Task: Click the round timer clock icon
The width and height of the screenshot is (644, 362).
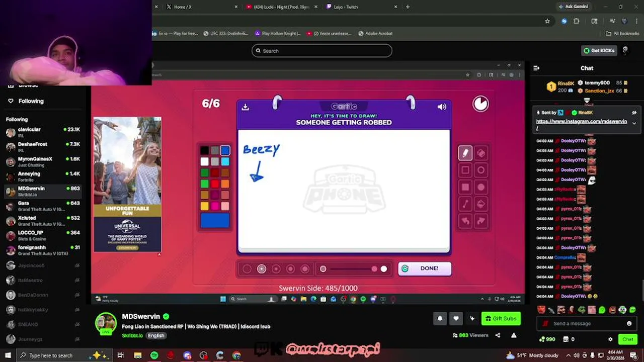Action: point(480,104)
